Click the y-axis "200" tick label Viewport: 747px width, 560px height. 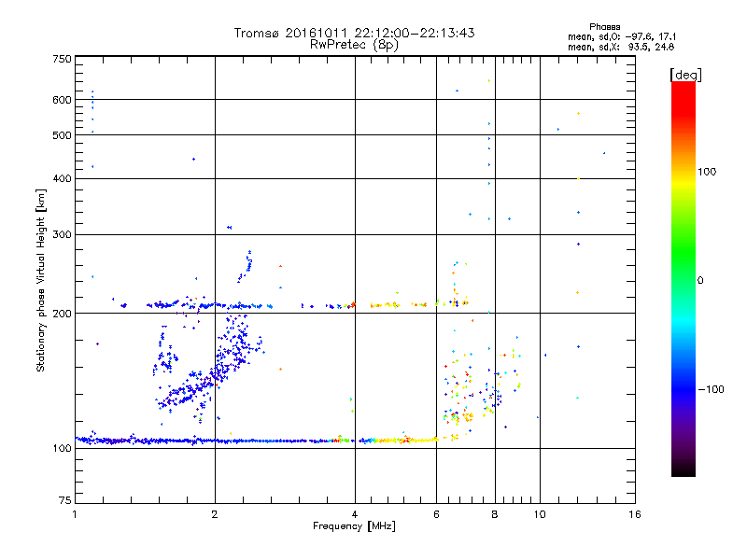click(x=62, y=314)
